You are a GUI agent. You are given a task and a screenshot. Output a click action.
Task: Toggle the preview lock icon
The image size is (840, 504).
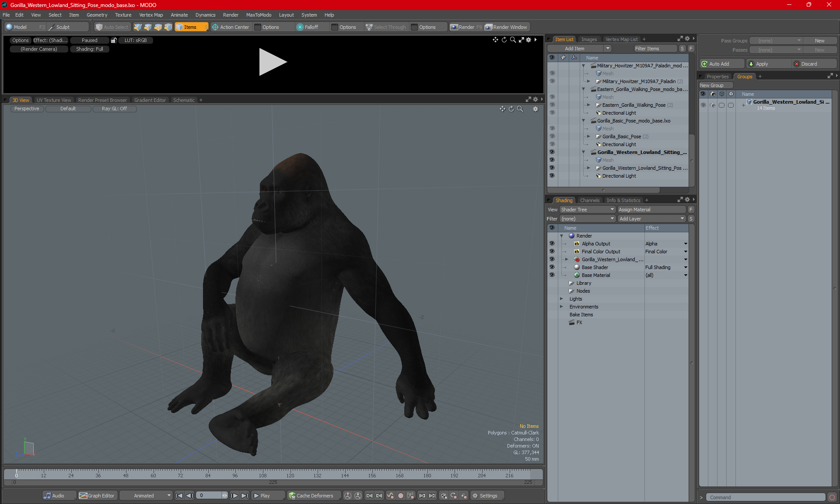click(x=114, y=40)
